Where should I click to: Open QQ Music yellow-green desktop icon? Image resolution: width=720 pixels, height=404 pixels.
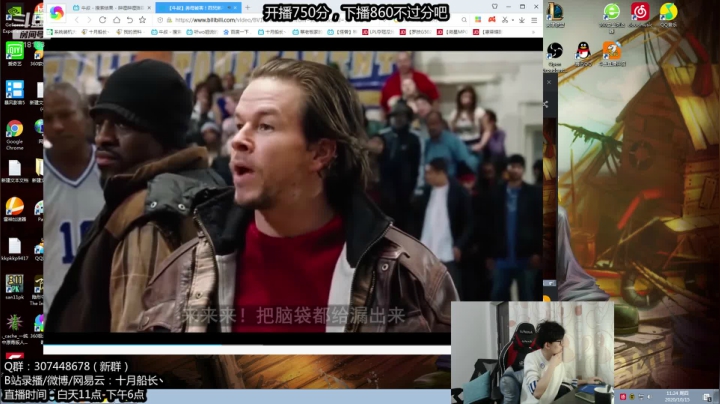pos(668,15)
